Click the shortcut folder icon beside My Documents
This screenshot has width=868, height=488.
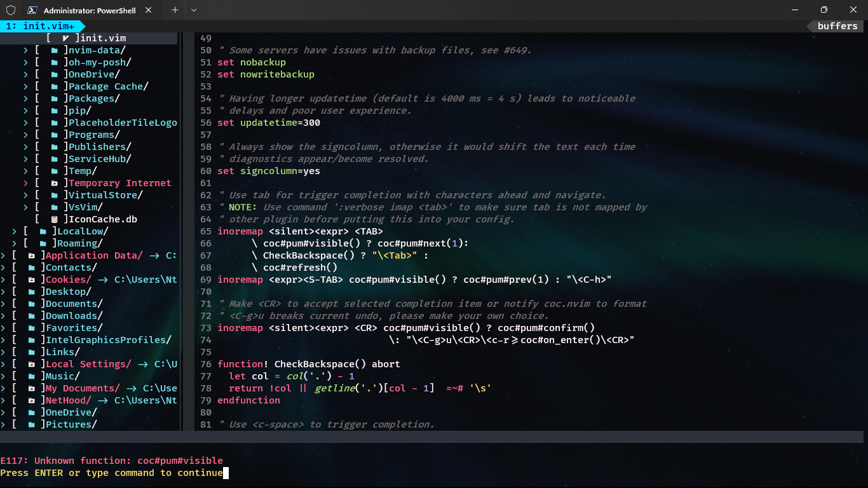(32, 388)
